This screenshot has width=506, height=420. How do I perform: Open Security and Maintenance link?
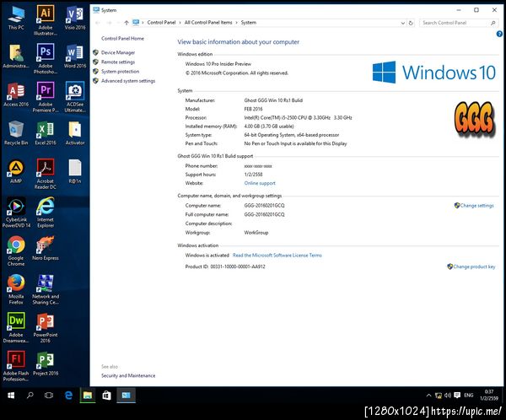click(128, 375)
